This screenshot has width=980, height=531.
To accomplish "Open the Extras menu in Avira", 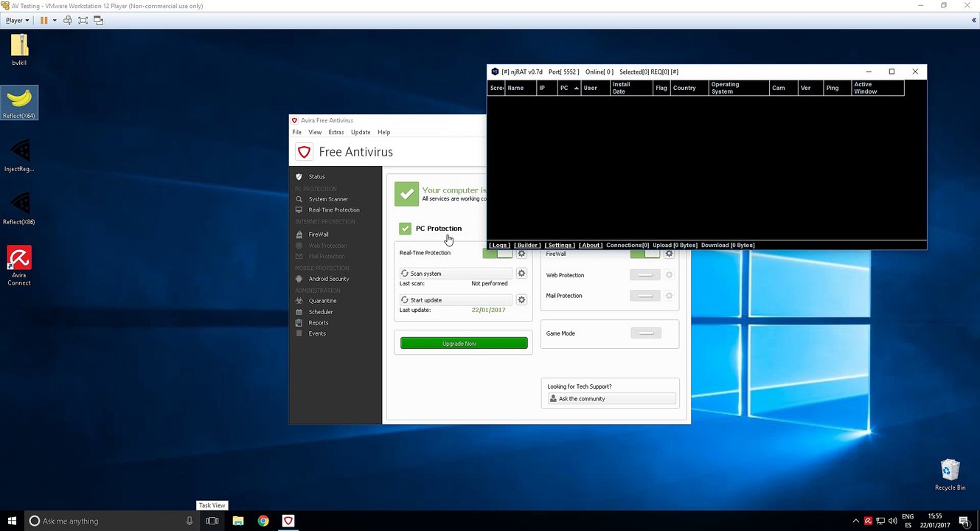I will coord(336,132).
